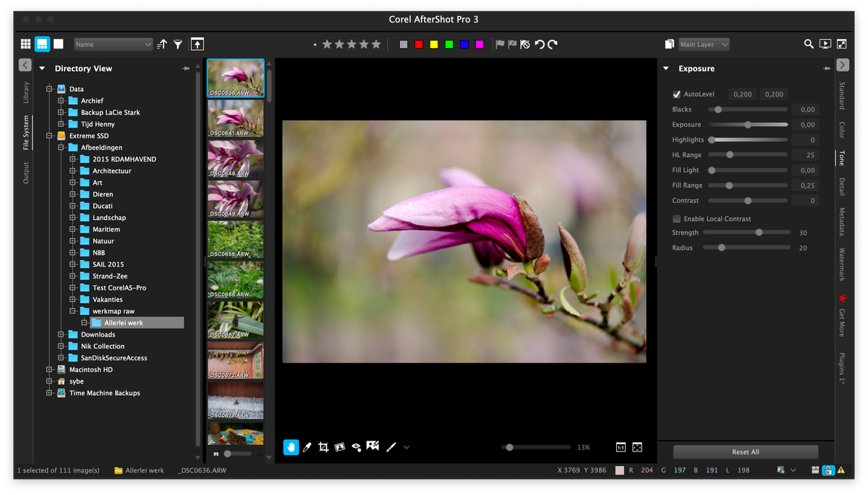Uncheck the AutoLevel checkbox
The image size is (868, 495).
click(677, 94)
